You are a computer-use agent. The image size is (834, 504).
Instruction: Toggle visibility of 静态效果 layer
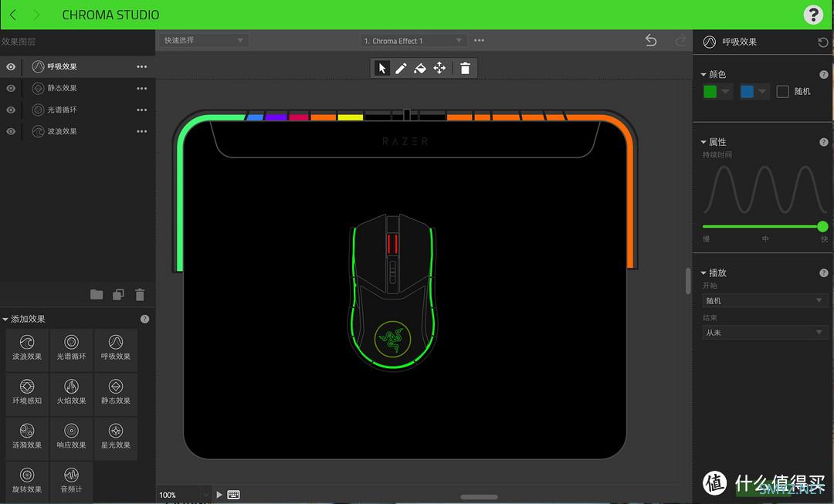(11, 88)
